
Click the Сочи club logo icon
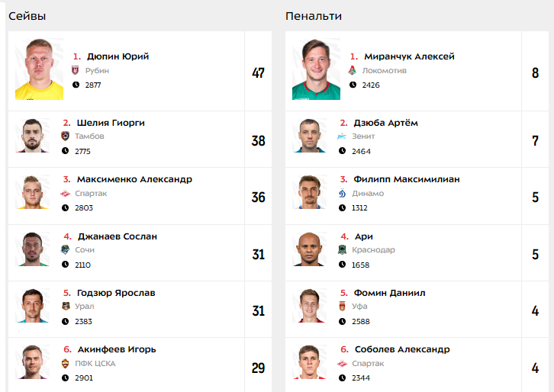point(65,249)
